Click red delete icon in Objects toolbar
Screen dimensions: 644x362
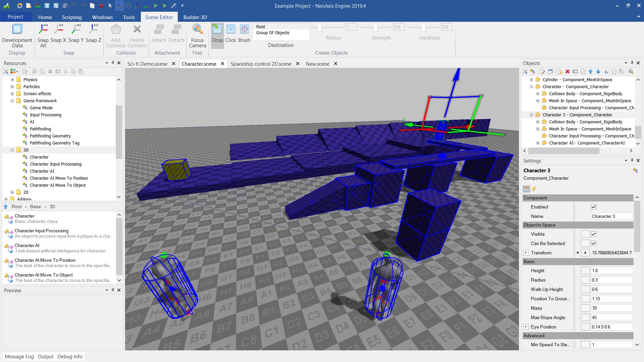click(568, 71)
